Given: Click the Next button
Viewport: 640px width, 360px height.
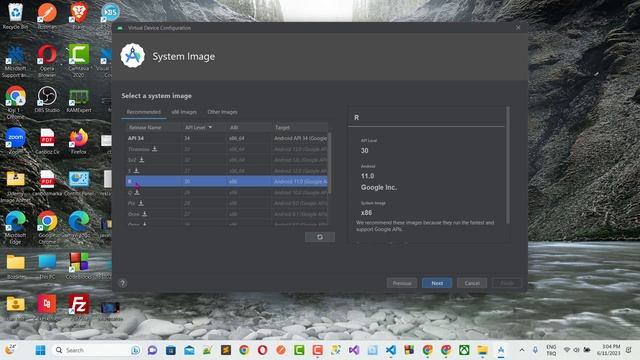Looking at the screenshot, I should (437, 283).
